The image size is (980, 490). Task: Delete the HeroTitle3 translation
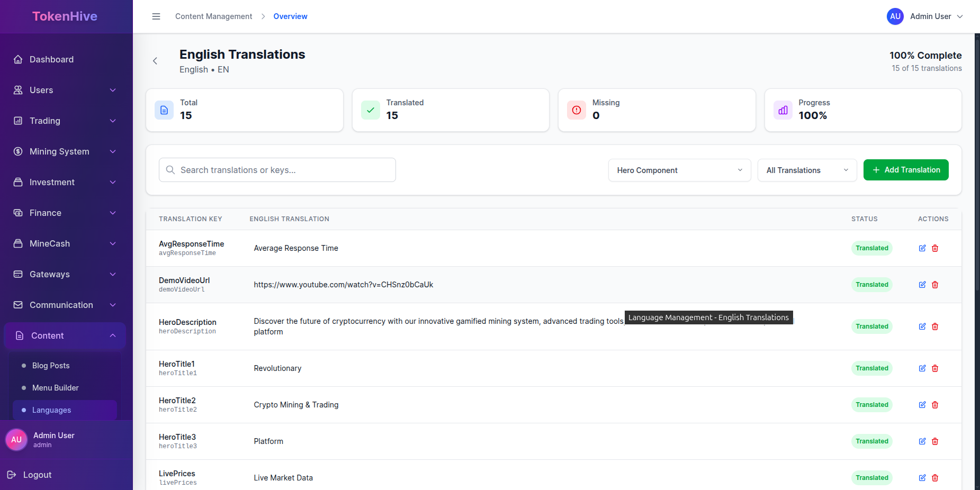(935, 441)
